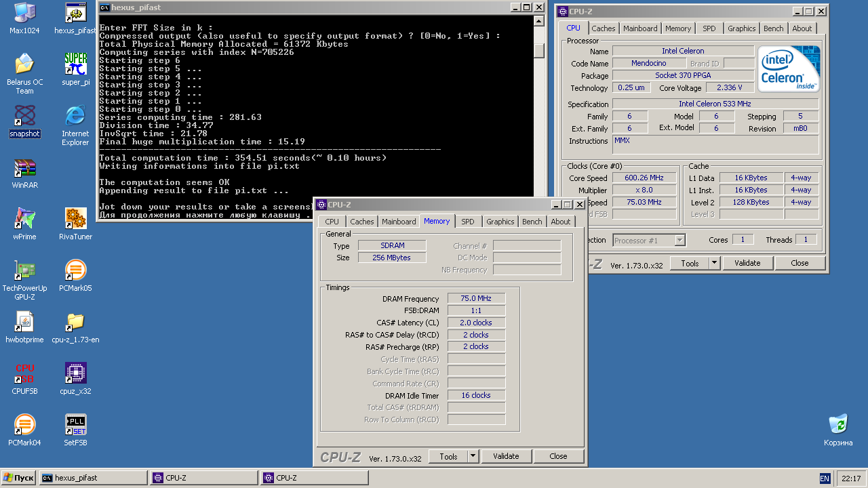Switch to Caches tab in front CPU-Z window

click(362, 222)
